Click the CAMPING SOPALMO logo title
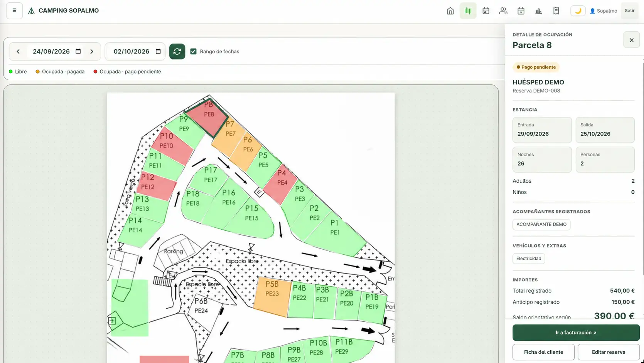The height and width of the screenshot is (363, 644). point(64,11)
